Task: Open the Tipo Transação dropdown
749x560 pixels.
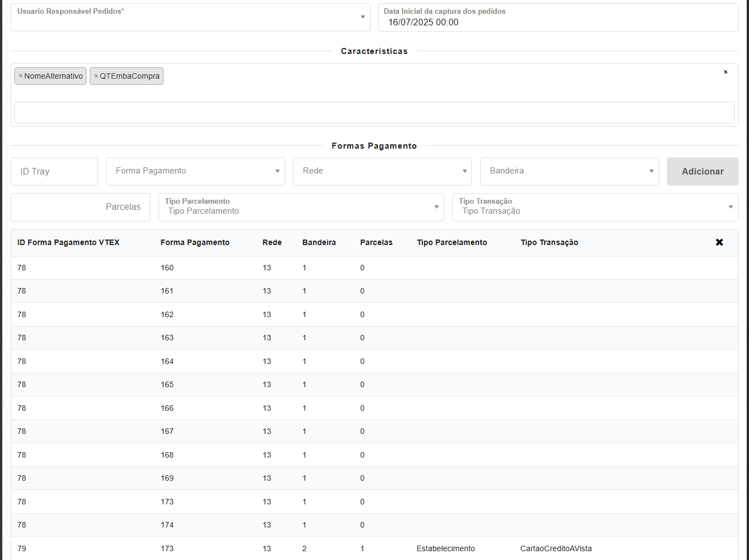Action: tap(595, 207)
